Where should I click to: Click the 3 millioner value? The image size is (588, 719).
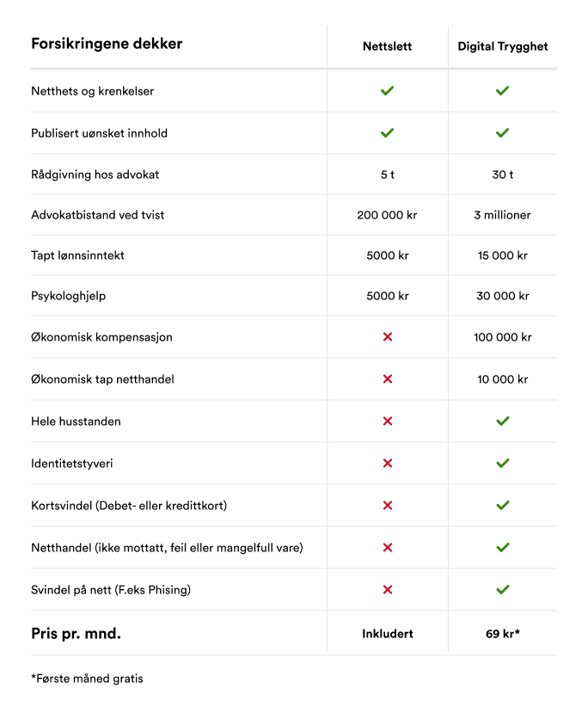pyautogui.click(x=503, y=215)
